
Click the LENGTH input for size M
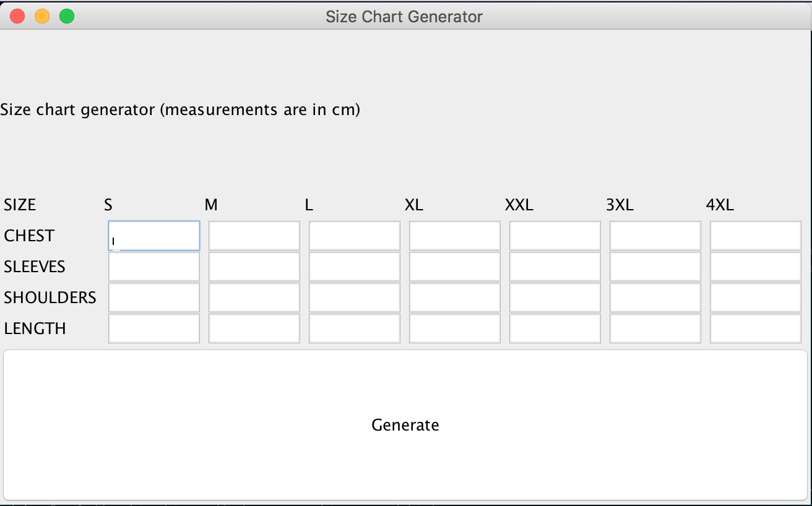[254, 328]
